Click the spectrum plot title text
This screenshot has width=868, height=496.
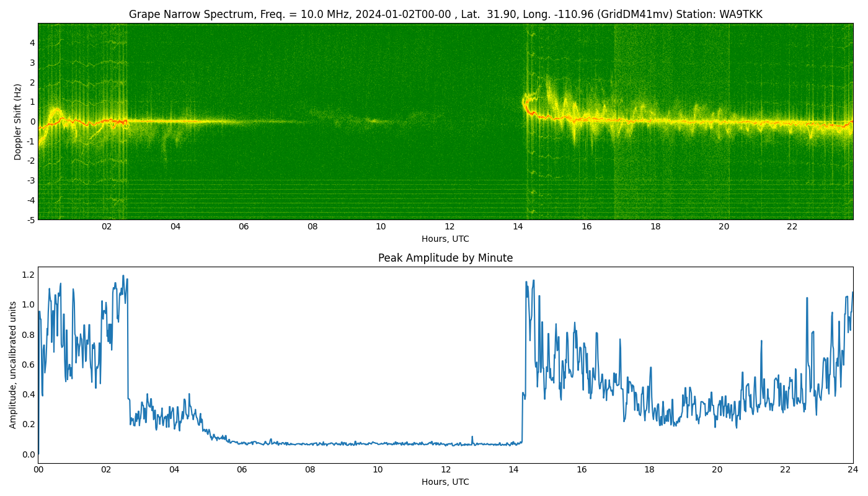445,14
